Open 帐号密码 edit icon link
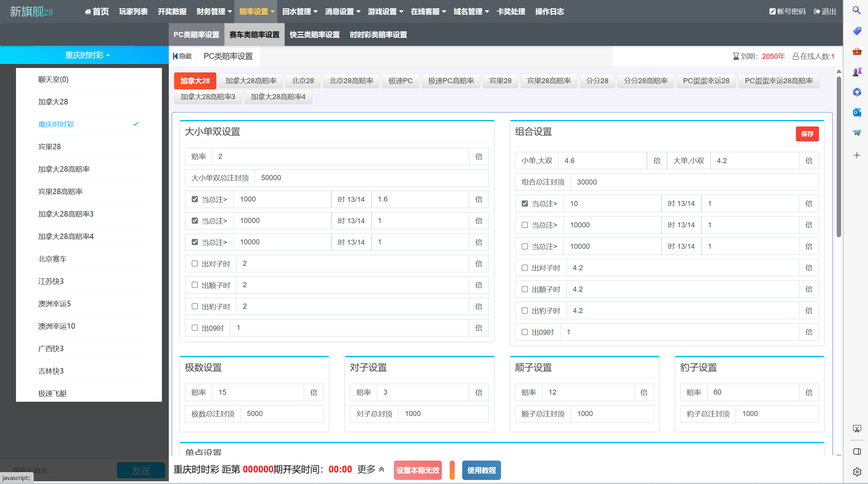The width and height of the screenshot is (868, 484). pyautogui.click(x=772, y=12)
